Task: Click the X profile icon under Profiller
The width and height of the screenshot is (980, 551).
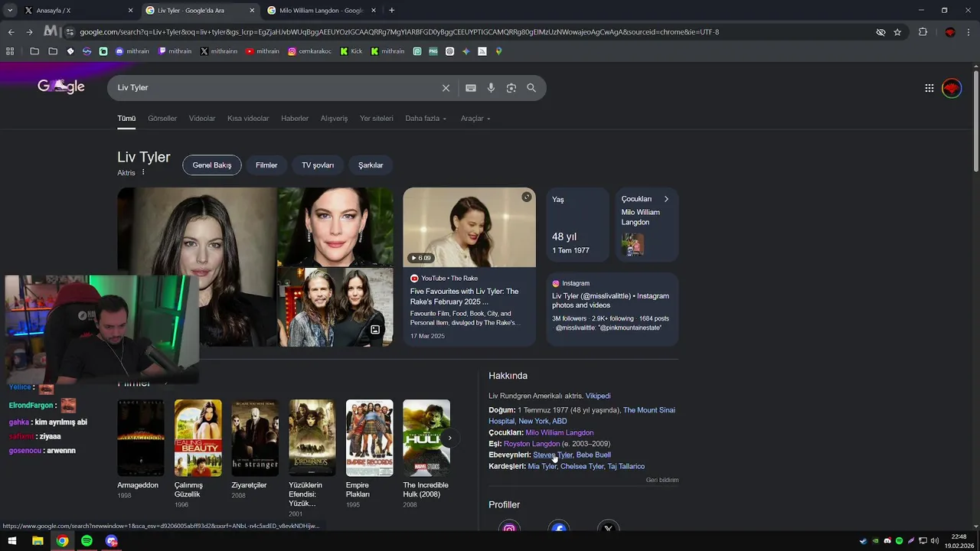Action: click(608, 528)
